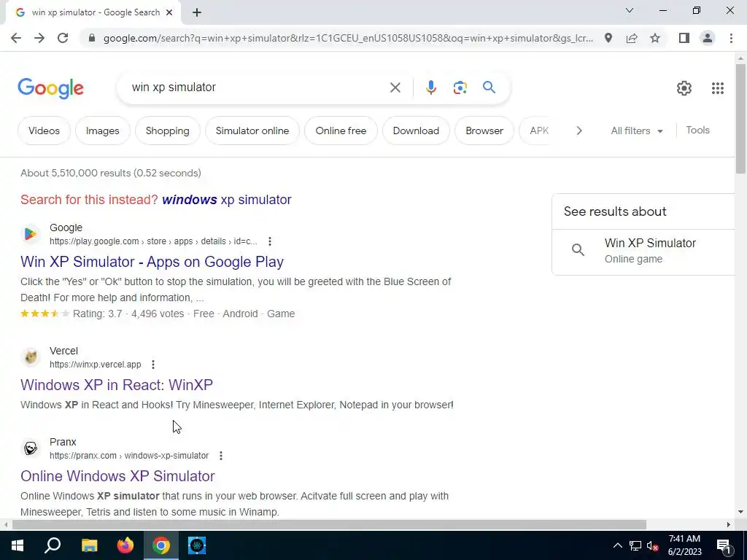Clear the search box text
This screenshot has width=747, height=560.
(395, 87)
